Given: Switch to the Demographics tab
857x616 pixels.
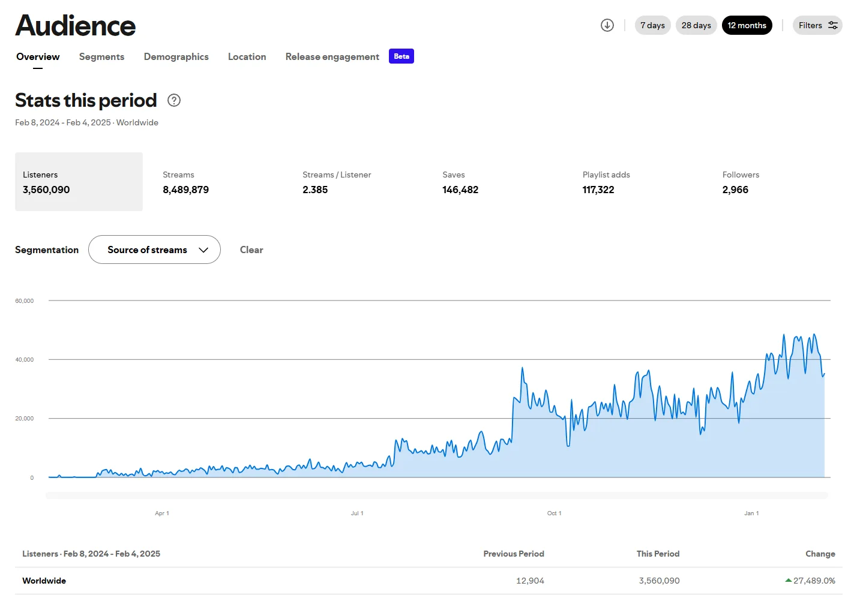Looking at the screenshot, I should point(176,56).
